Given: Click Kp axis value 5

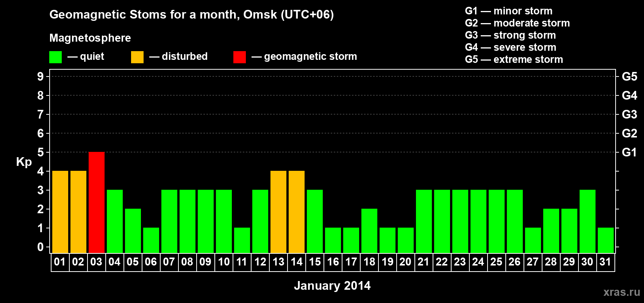Looking at the screenshot, I should 41,152.
